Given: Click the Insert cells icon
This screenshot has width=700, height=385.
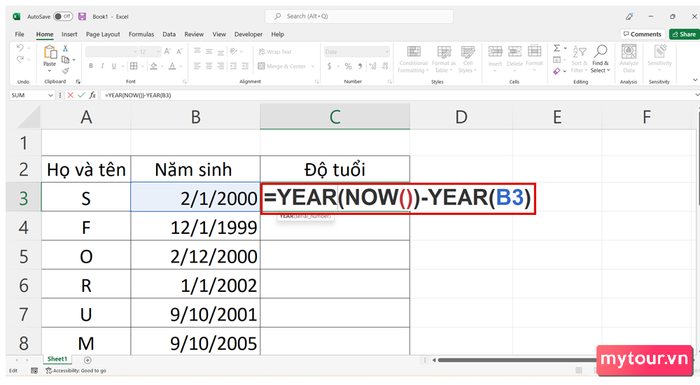Looking at the screenshot, I should pos(495,51).
